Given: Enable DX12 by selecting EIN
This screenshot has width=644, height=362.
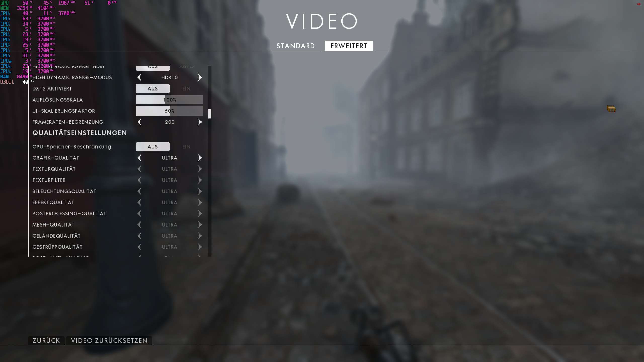Looking at the screenshot, I should [x=186, y=89].
